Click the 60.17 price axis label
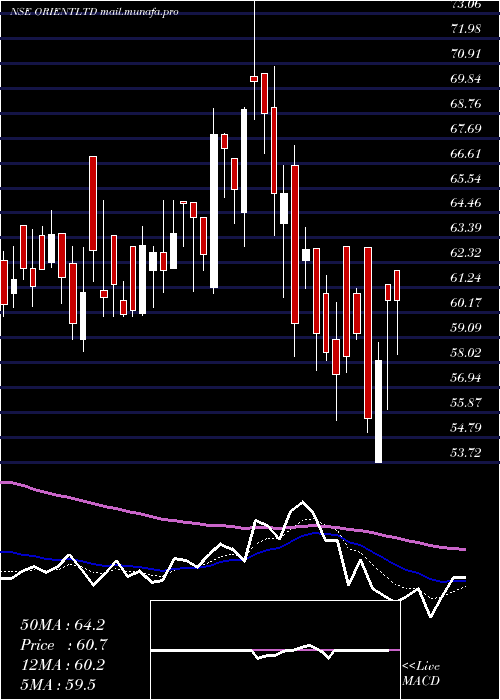 click(467, 303)
